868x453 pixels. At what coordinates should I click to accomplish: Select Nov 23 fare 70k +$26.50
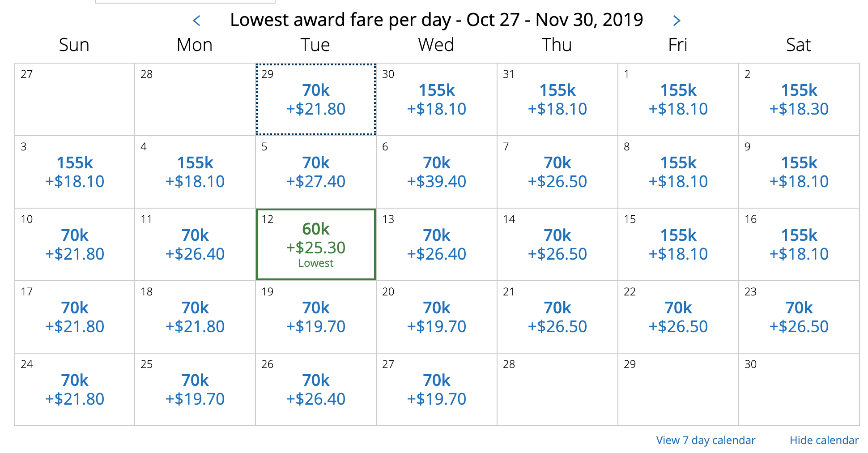(x=799, y=317)
